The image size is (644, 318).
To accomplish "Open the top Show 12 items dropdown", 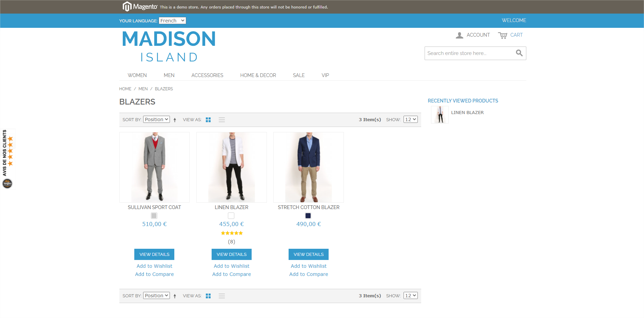I will click(x=410, y=119).
